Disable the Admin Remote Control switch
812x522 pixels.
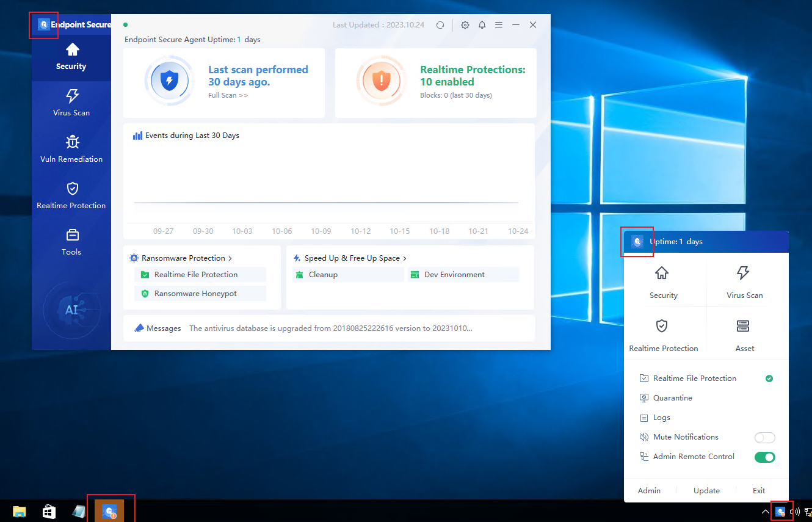coord(764,457)
